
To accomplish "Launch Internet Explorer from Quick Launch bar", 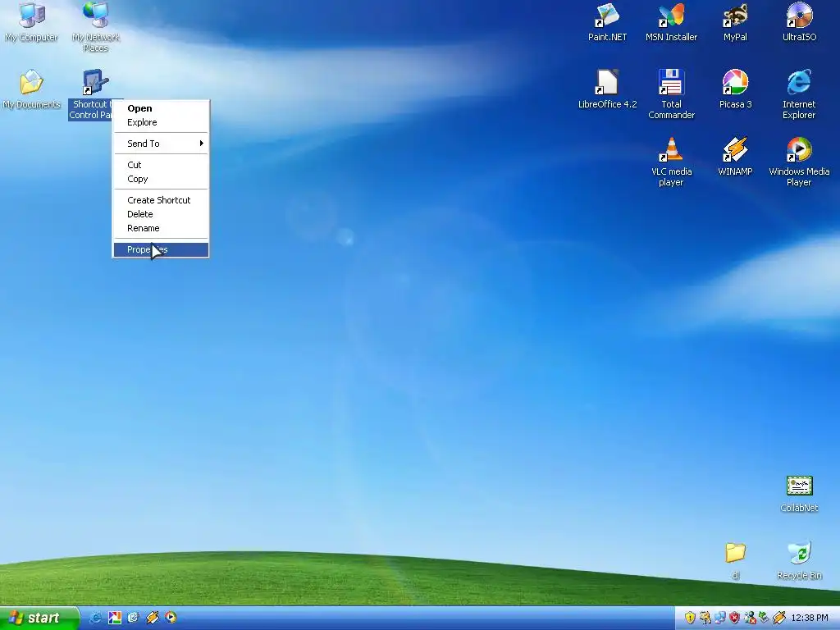I will (96, 617).
